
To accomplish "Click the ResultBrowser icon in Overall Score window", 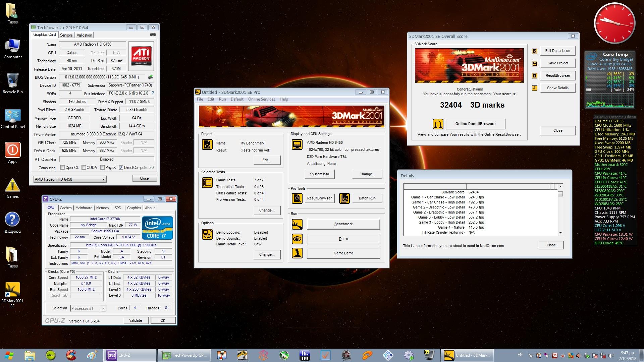I will coord(535,76).
